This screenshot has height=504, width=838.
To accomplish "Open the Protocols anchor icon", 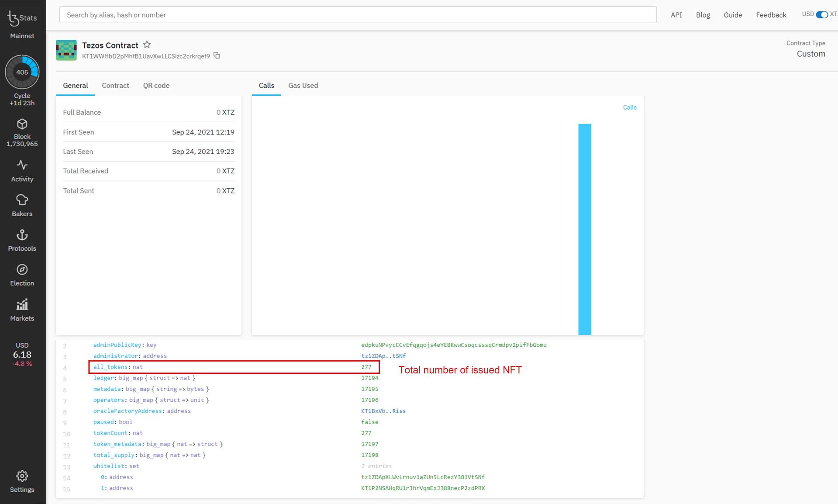I will tap(22, 236).
